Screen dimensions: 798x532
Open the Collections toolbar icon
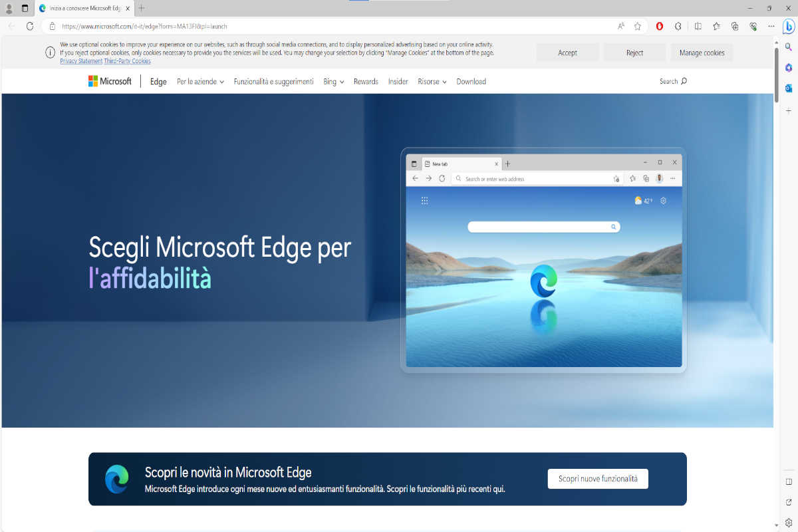pyautogui.click(x=735, y=26)
